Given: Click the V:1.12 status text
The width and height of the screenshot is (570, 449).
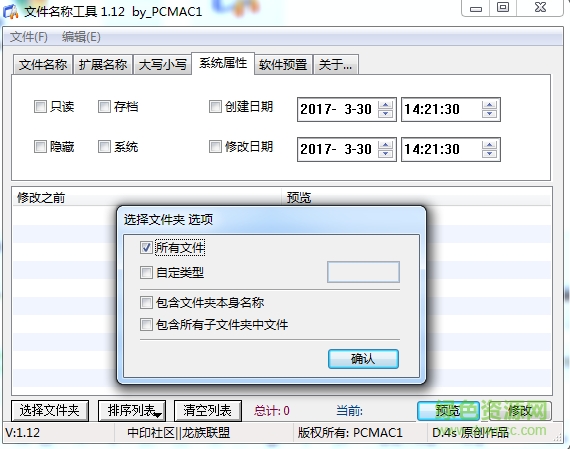Looking at the screenshot, I should pos(23,433).
